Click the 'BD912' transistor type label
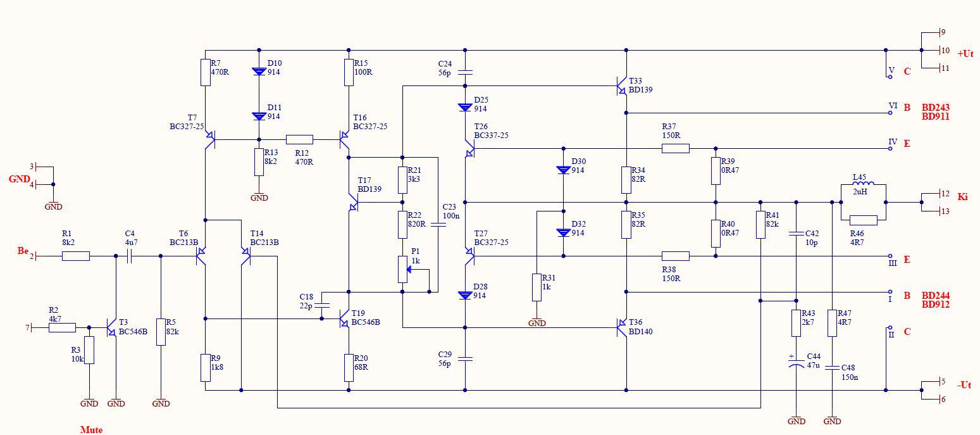980x435 pixels. click(936, 305)
